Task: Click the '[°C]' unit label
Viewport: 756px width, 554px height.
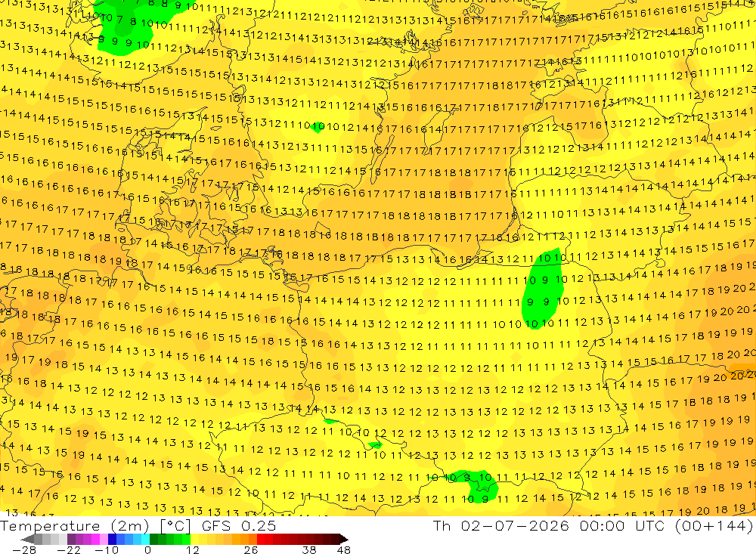Action: coord(175,526)
